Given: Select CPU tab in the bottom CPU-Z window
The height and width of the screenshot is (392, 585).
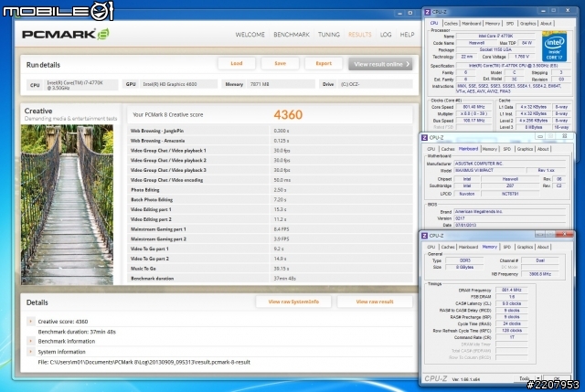Looking at the screenshot, I should (431, 247).
